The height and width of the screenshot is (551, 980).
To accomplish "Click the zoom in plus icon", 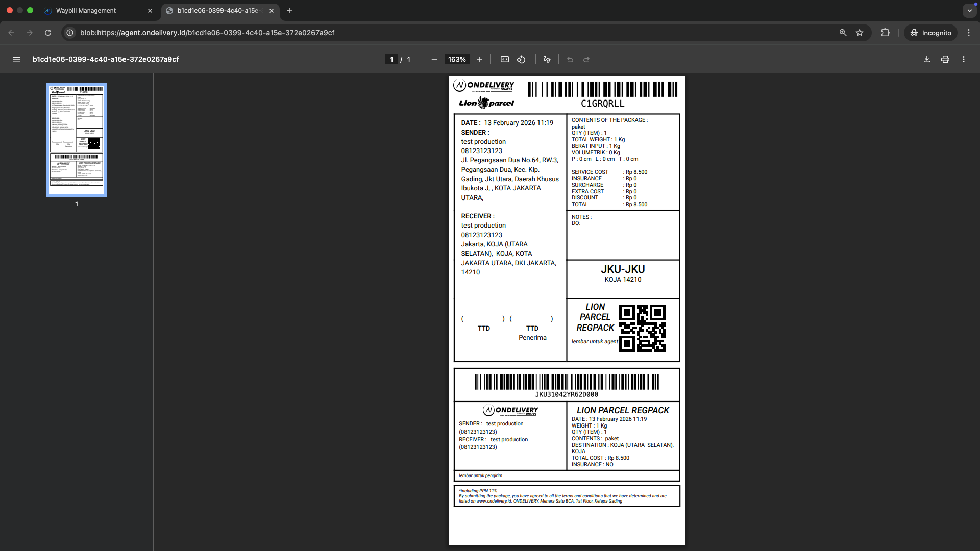I will click(480, 59).
